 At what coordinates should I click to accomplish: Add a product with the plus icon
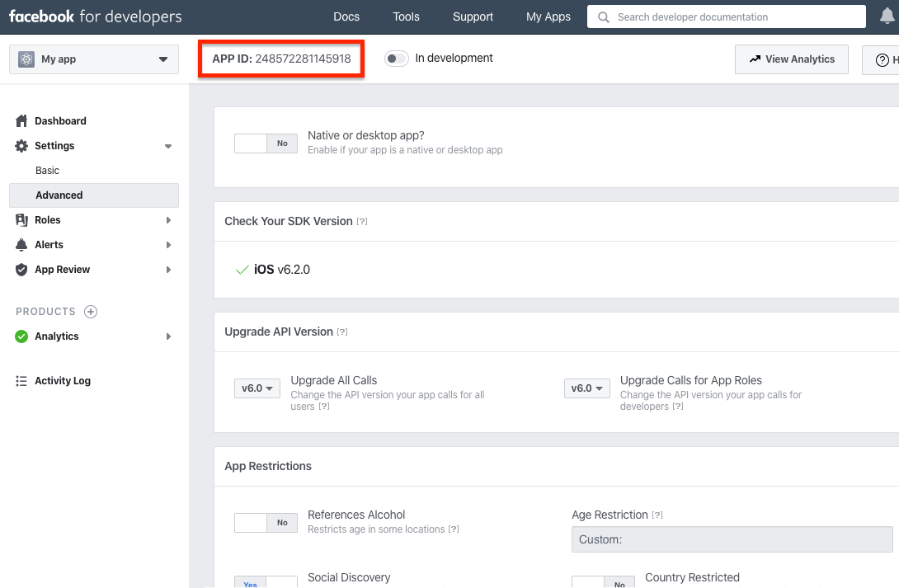91,311
